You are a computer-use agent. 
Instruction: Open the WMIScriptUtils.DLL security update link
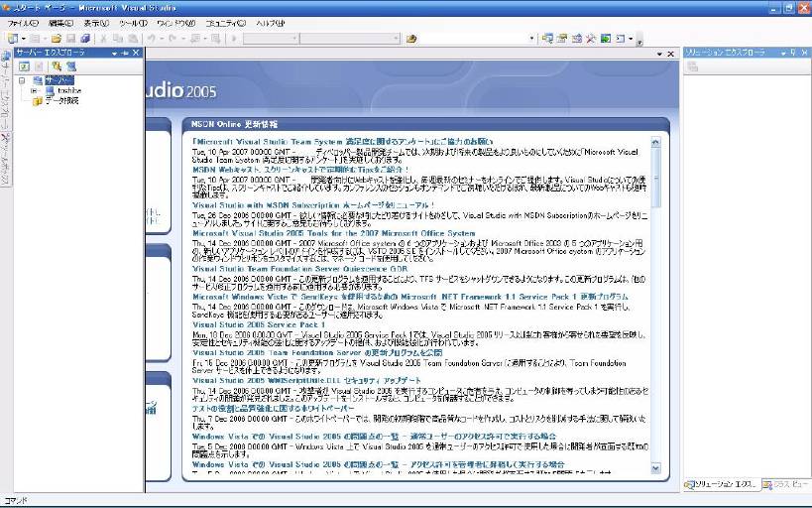click(306, 380)
